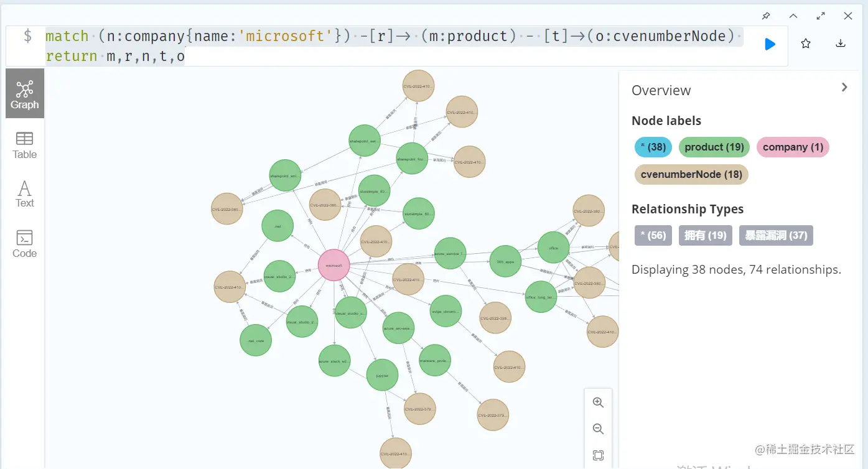Image resolution: width=868 pixels, height=469 pixels.
Task: Switch to Graph view
Action: pyautogui.click(x=24, y=93)
